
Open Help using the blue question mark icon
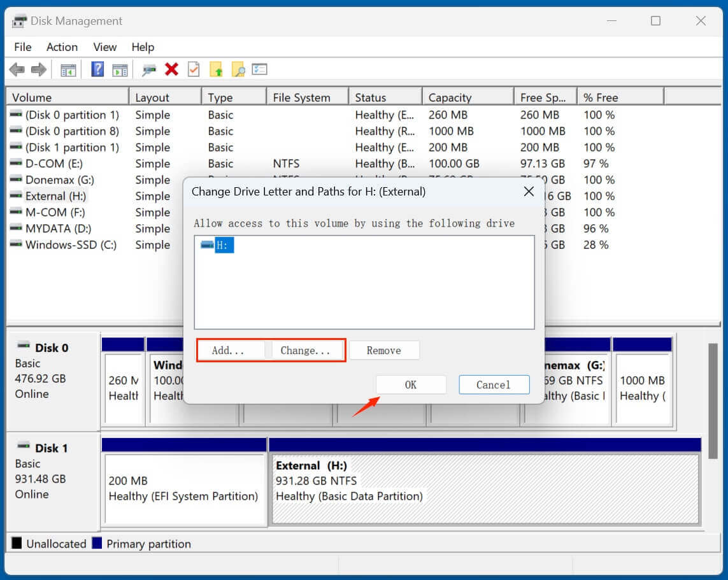(x=97, y=69)
